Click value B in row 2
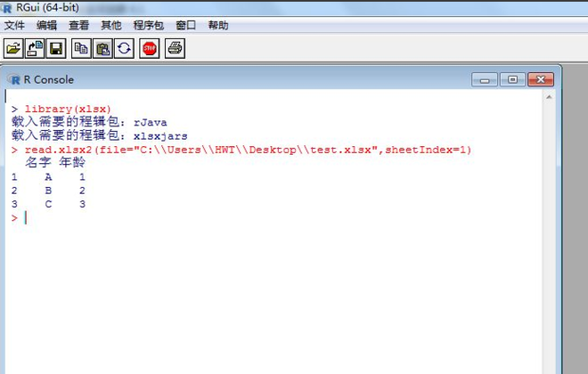 [48, 191]
